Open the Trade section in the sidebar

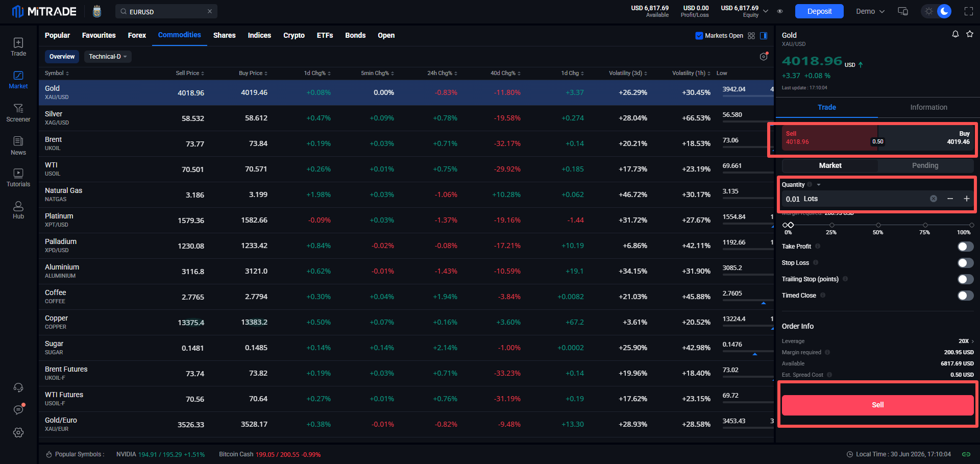point(18,47)
